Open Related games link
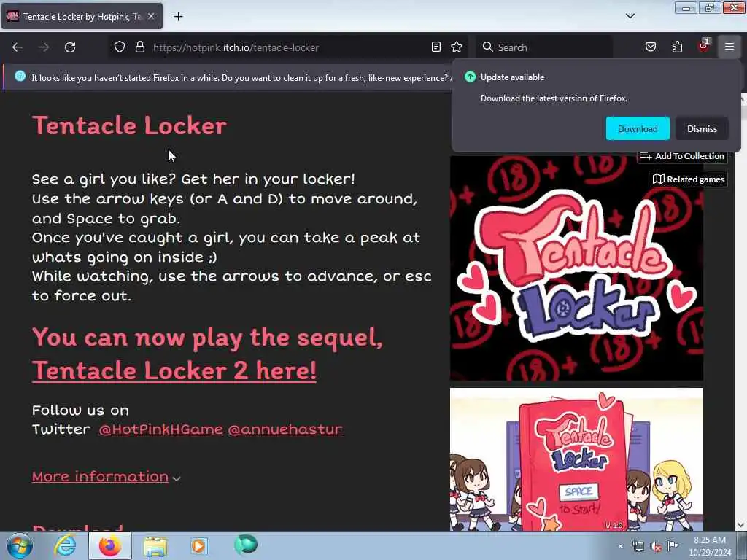The image size is (747, 560). tap(689, 179)
